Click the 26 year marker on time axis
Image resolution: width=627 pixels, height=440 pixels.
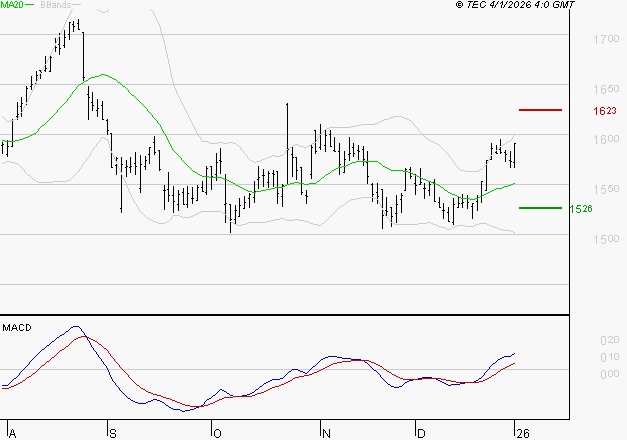[523, 434]
